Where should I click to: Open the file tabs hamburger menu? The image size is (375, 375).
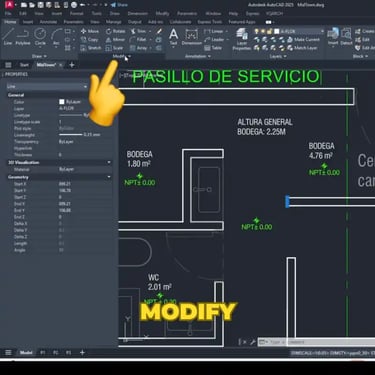tap(8, 65)
